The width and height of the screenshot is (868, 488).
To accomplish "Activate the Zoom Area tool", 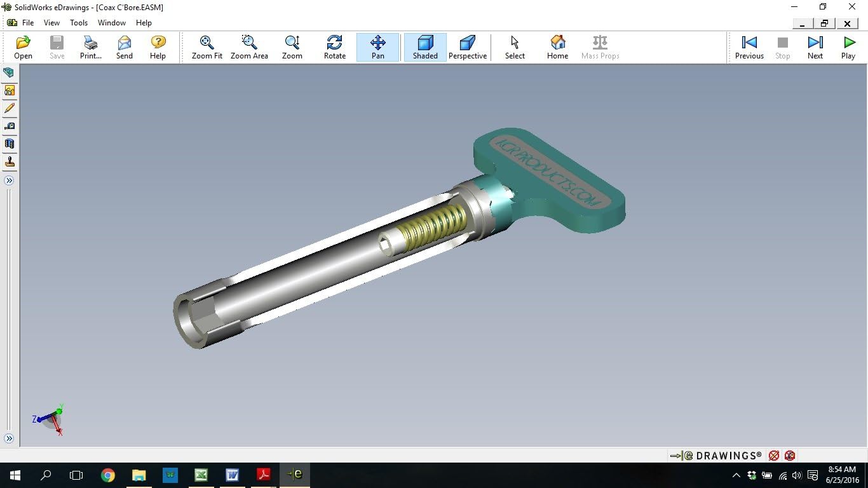I will coord(249,47).
